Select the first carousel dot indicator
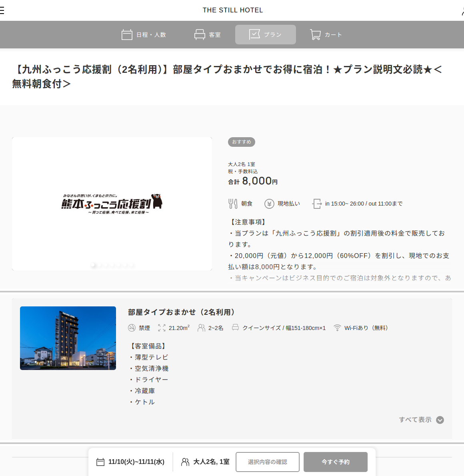Screen dimensions: 464x476 (x=93, y=265)
